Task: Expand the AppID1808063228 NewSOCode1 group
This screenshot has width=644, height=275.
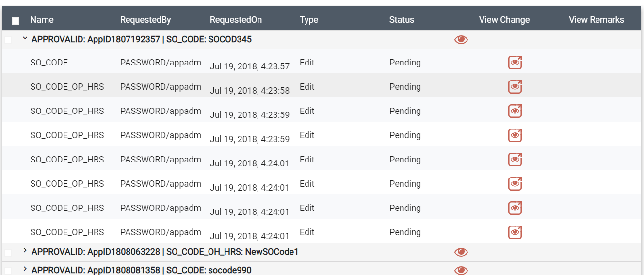Action: [25, 251]
